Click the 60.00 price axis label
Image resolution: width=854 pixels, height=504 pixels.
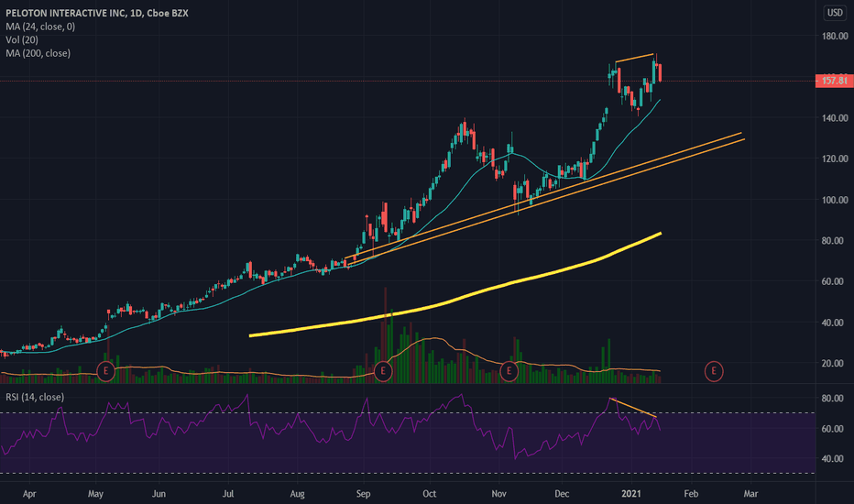835,281
